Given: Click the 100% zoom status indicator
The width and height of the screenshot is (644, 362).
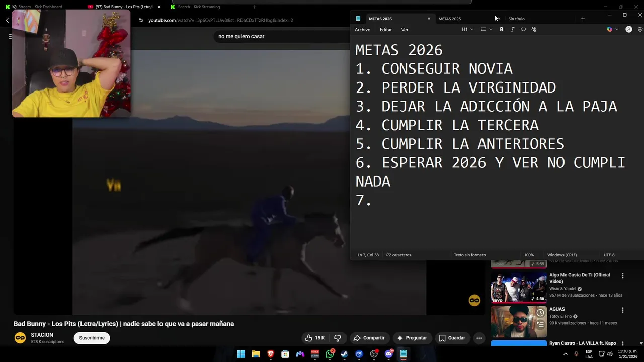Looking at the screenshot, I should pyautogui.click(x=529, y=255).
